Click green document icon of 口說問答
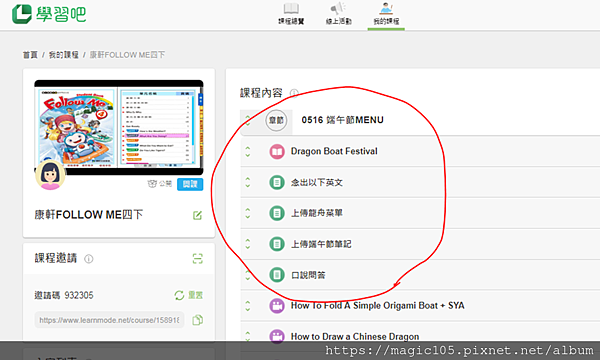Screen dimensions: 600x360 click(x=277, y=275)
